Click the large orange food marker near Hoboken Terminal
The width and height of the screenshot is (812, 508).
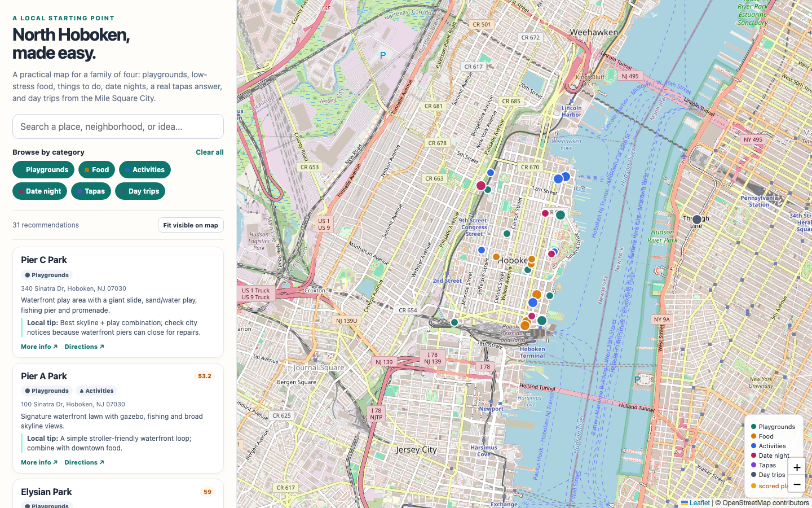tap(525, 326)
